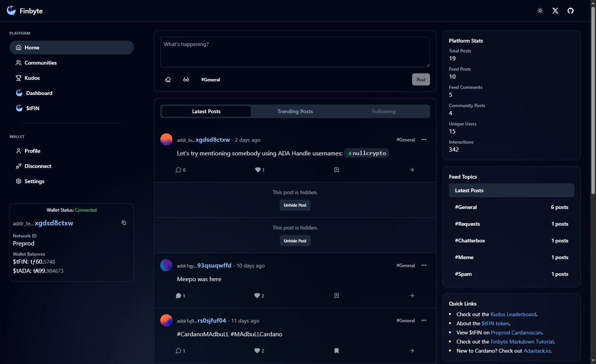Click the #General tag on the Meepo post
Viewport: 596px width, 364px height.
pyautogui.click(x=405, y=265)
